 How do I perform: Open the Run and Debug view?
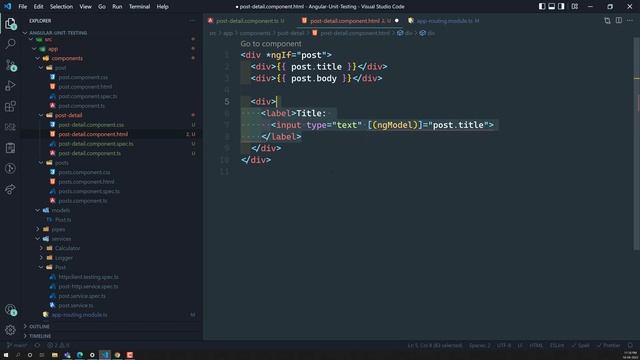coord(11,86)
